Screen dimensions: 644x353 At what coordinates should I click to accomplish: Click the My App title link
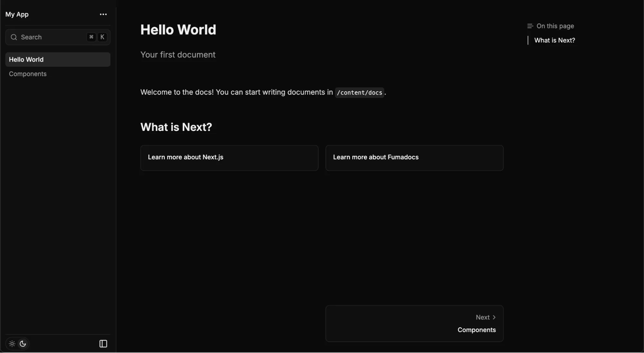point(17,14)
